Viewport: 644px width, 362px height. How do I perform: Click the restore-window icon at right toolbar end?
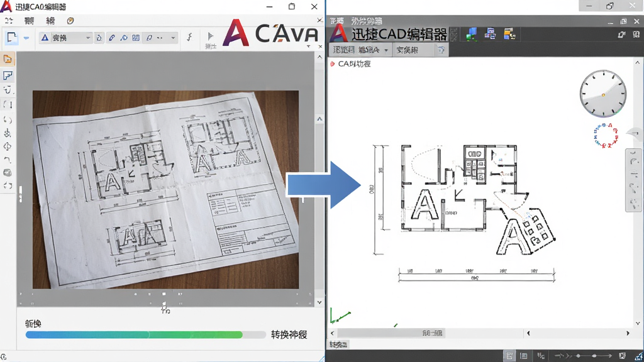(x=621, y=35)
